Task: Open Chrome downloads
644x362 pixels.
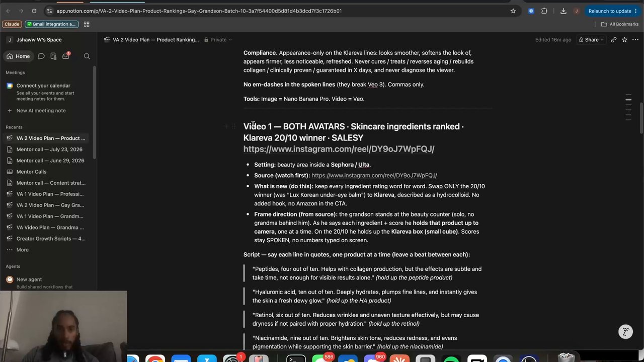Action: pos(563,11)
